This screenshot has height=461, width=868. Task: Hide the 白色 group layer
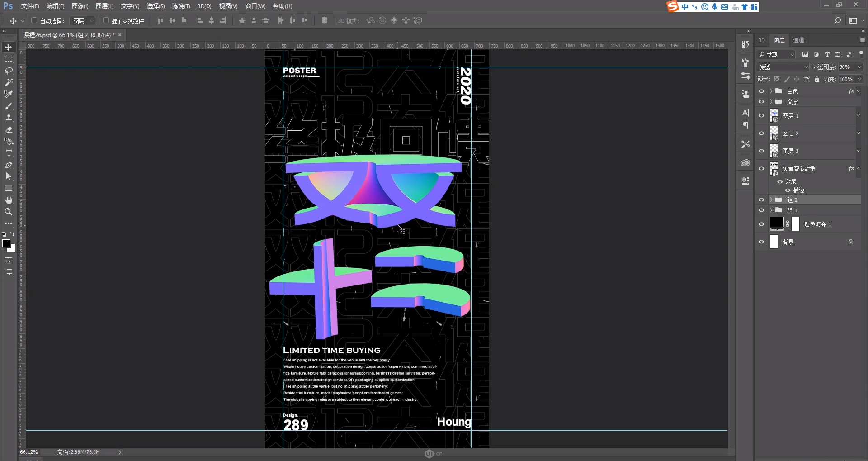(761, 91)
